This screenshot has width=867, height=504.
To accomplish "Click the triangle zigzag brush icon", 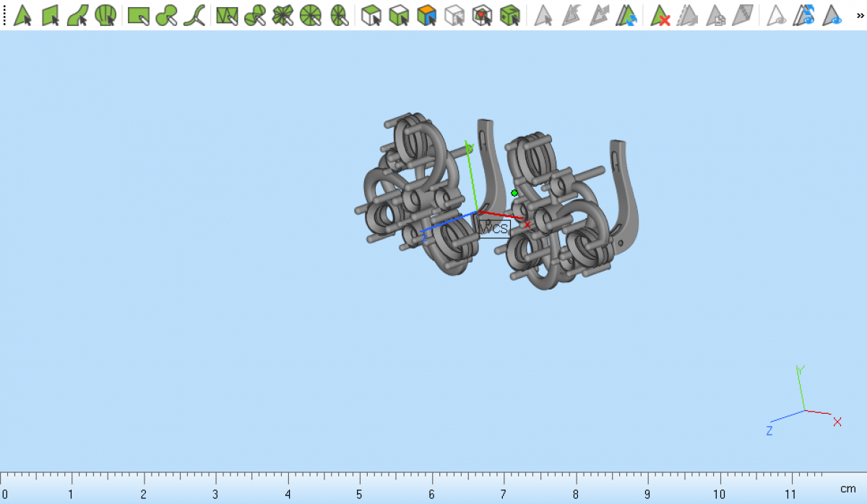I will [x=227, y=15].
